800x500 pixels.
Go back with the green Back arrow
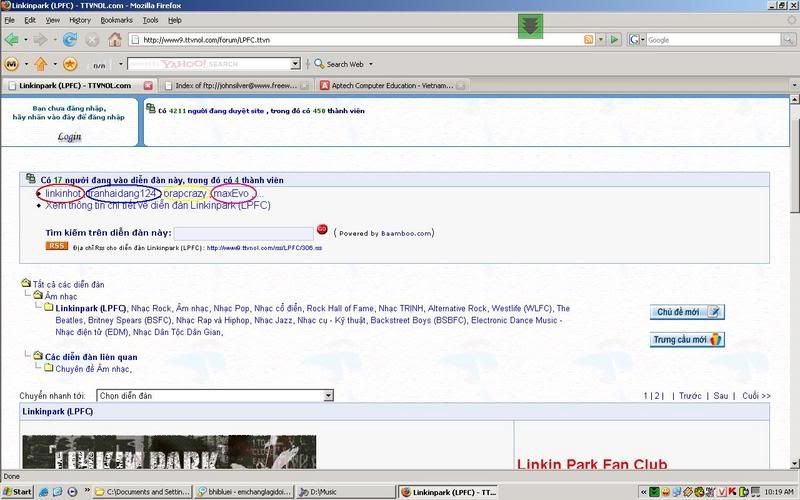point(11,39)
